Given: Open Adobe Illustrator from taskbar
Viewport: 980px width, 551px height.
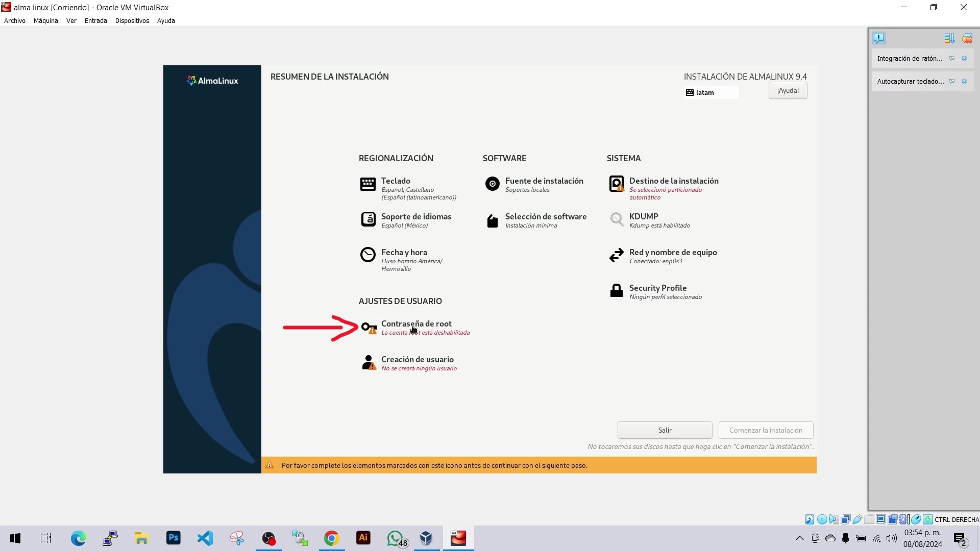Looking at the screenshot, I should 363,538.
